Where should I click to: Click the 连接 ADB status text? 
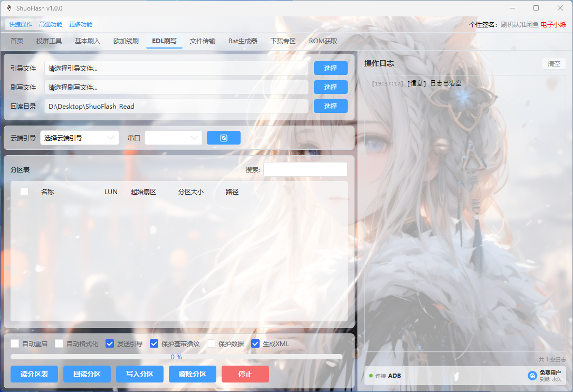click(x=388, y=376)
